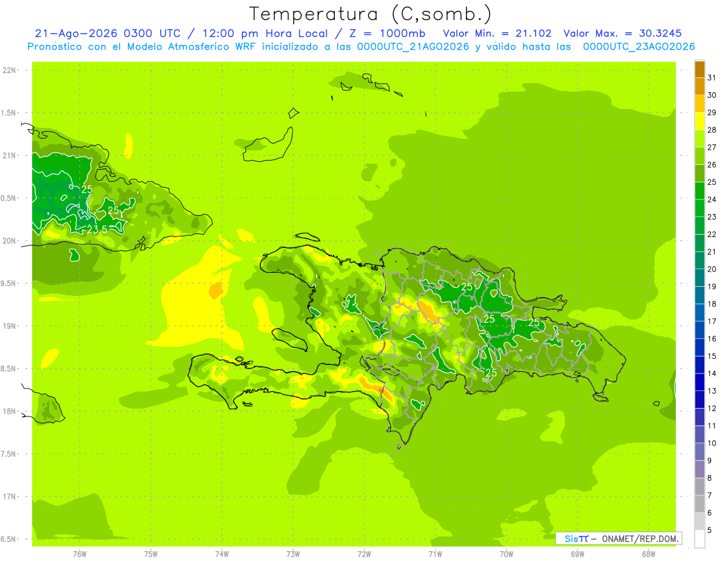Screen dimensions: 728x562
Task: Click the '0000UTC_21AGO2026' initialization time
Action: 413,47
